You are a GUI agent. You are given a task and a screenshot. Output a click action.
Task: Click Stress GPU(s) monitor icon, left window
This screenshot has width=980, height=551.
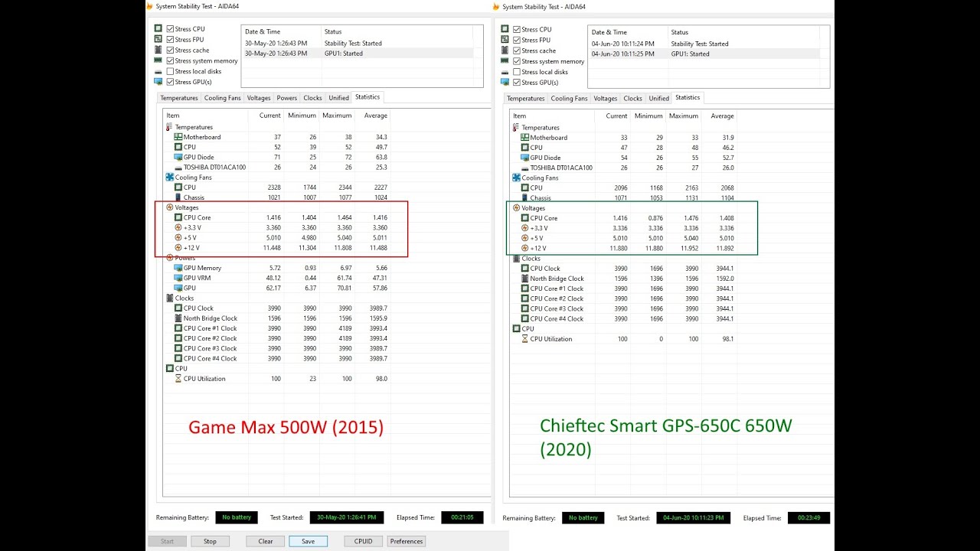[158, 81]
